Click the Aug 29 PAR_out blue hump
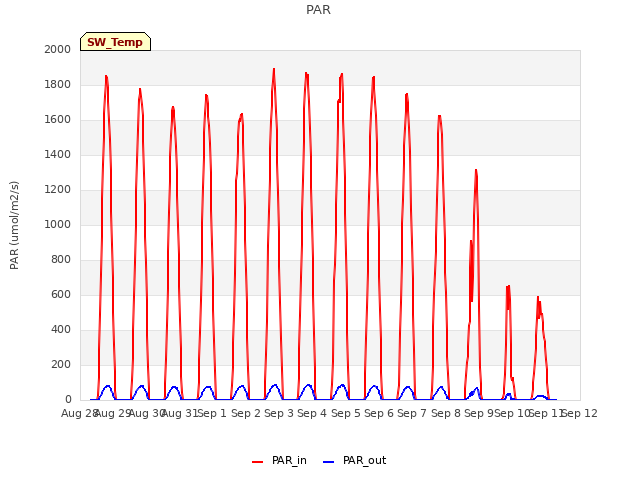The height and width of the screenshot is (480, 640). (x=108, y=386)
